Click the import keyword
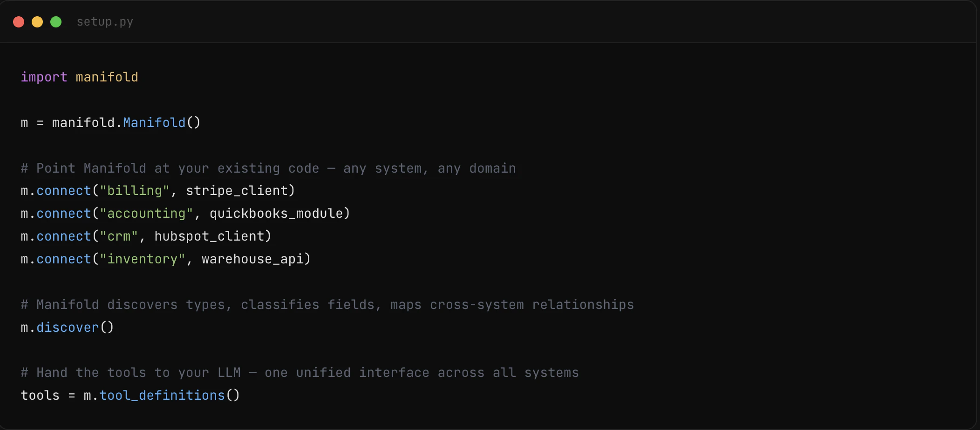The image size is (980, 430). (x=44, y=77)
